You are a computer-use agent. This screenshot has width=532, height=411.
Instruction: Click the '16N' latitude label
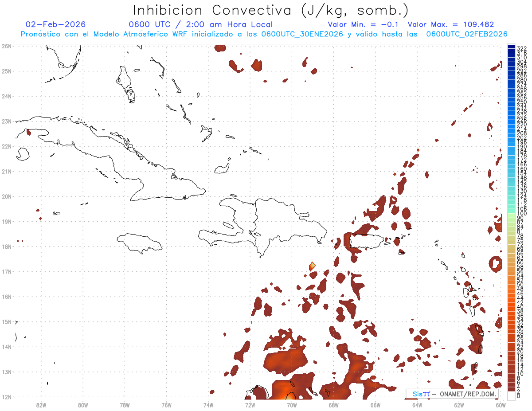6,297
